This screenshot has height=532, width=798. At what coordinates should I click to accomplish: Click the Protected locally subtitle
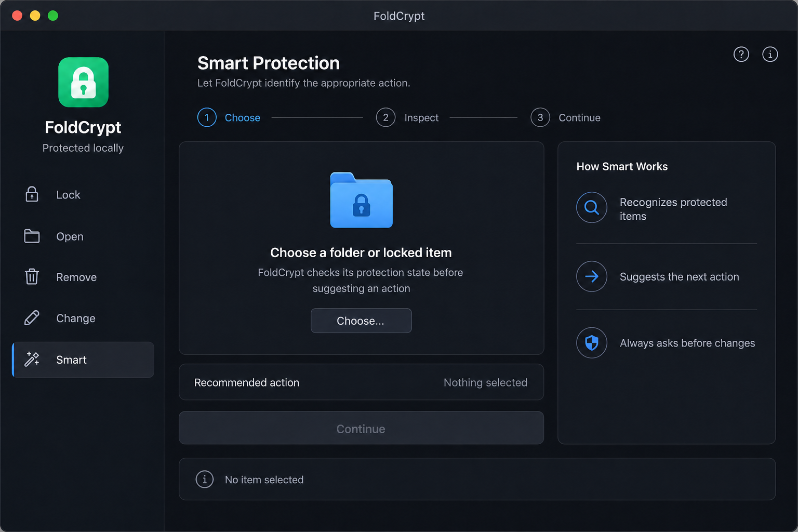[83, 148]
